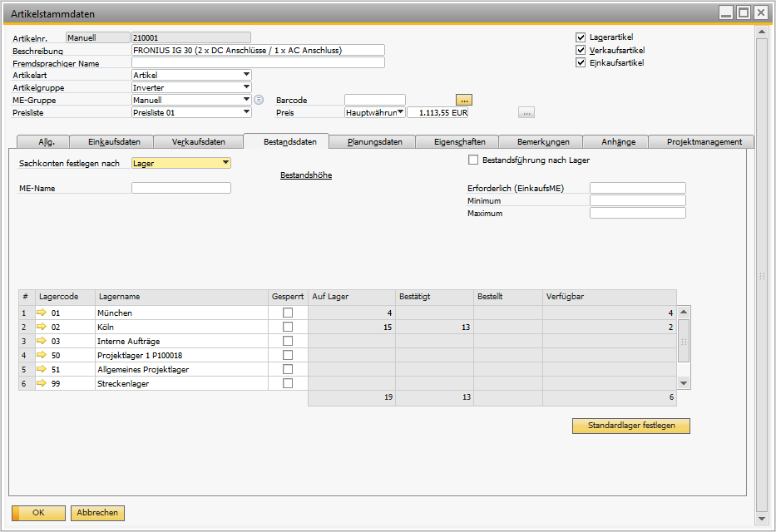Click the Standardlager festlegen button
776x532 pixels.
click(630, 426)
